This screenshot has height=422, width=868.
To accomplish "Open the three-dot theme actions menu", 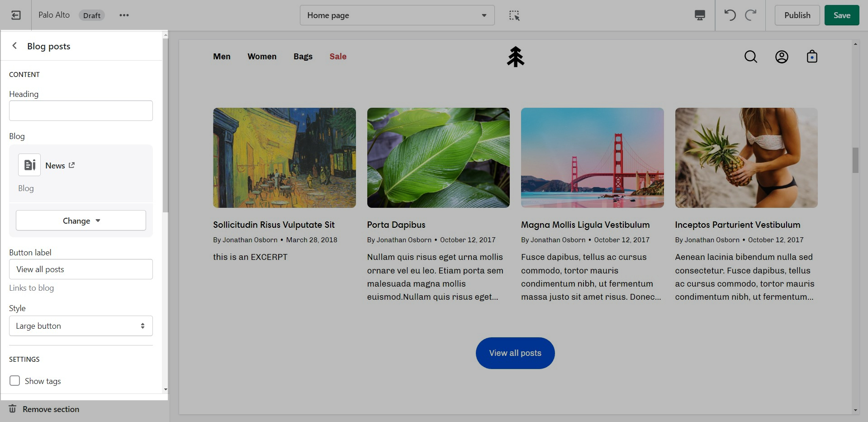I will point(124,15).
